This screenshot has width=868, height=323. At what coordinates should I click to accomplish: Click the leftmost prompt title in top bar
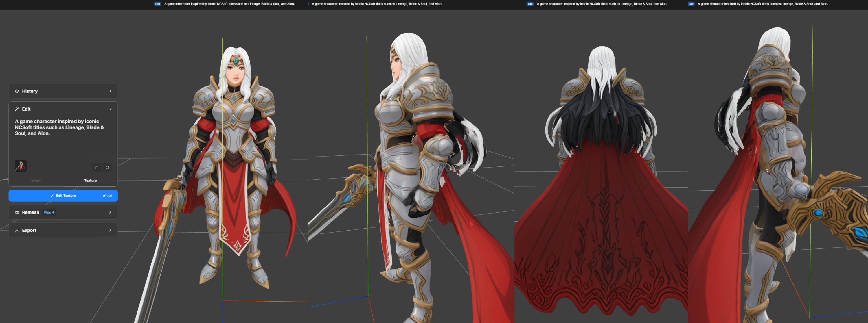pos(229,4)
